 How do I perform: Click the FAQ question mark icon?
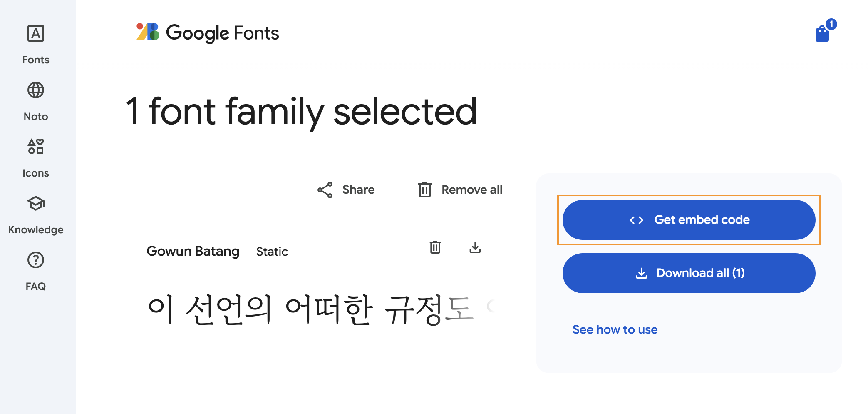(36, 260)
